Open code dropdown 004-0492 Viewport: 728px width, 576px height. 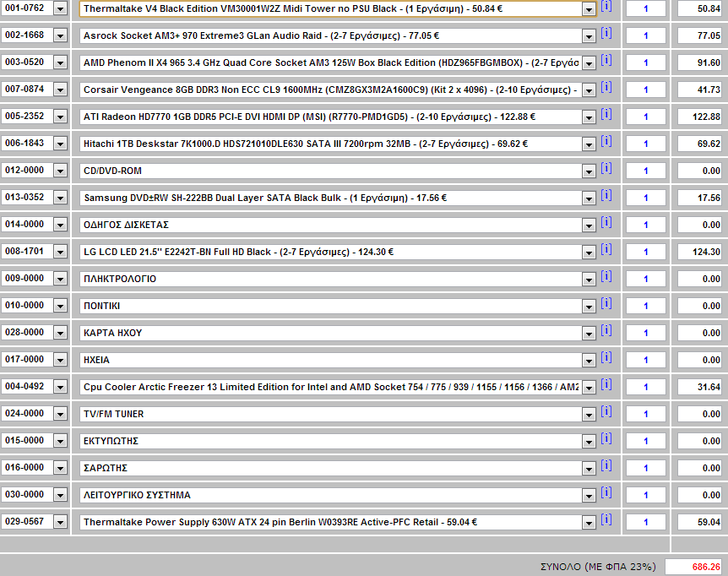point(60,387)
